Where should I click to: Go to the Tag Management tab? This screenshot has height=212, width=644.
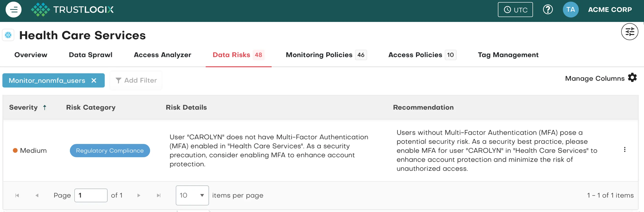tap(508, 55)
